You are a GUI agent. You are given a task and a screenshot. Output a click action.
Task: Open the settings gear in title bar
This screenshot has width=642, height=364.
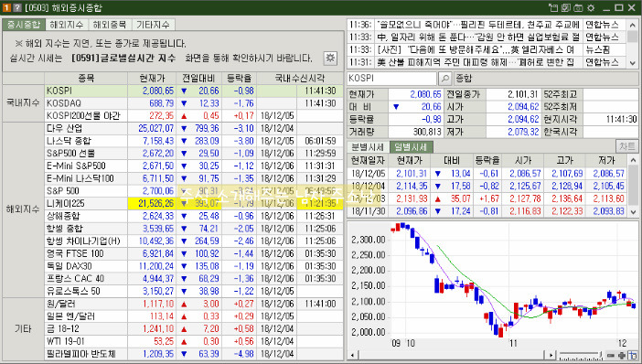[x=591, y=7]
